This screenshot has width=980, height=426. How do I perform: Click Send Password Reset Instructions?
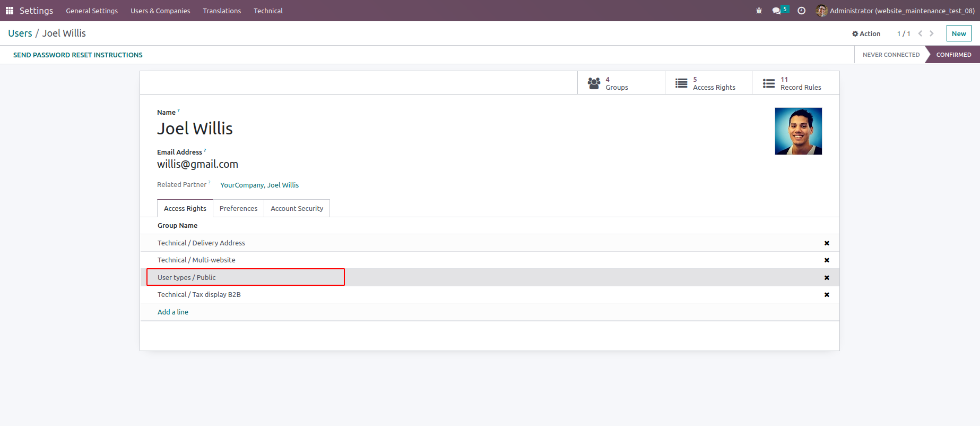pos(78,55)
